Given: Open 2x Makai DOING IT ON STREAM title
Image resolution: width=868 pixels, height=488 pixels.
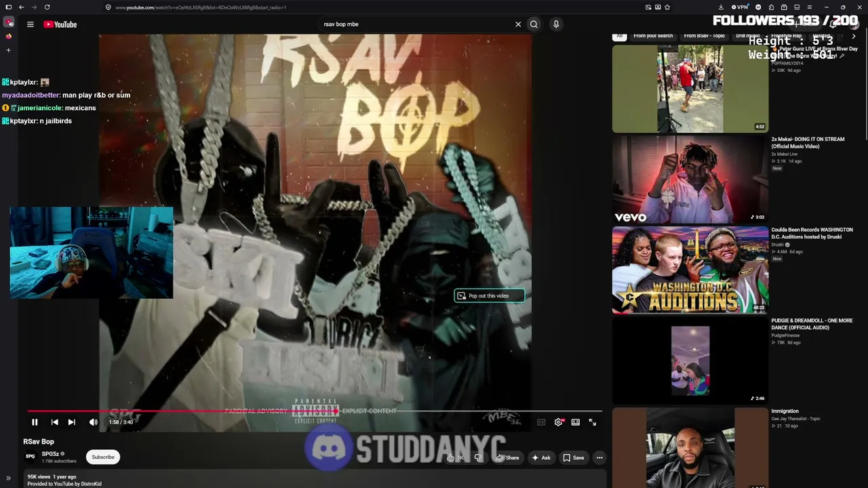Looking at the screenshot, I should [808, 142].
